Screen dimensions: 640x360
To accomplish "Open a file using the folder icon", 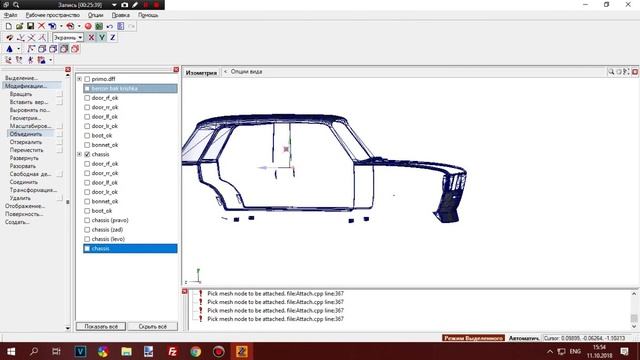I will click(x=19, y=26).
